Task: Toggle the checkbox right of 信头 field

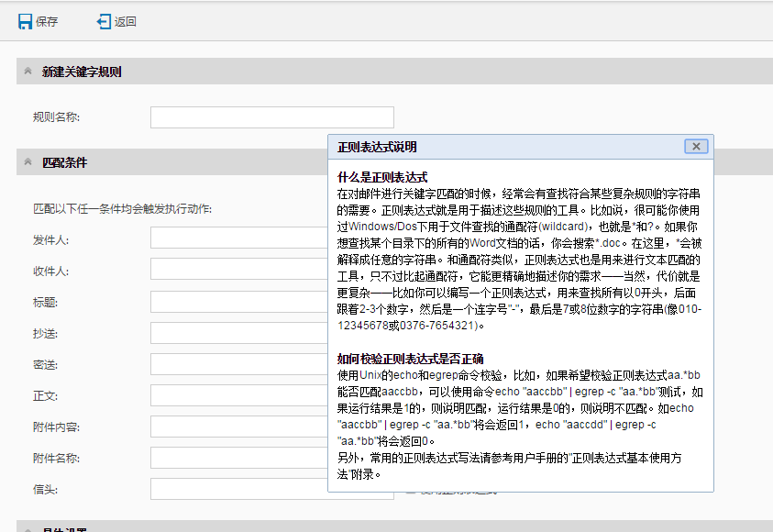Action: click(411, 493)
